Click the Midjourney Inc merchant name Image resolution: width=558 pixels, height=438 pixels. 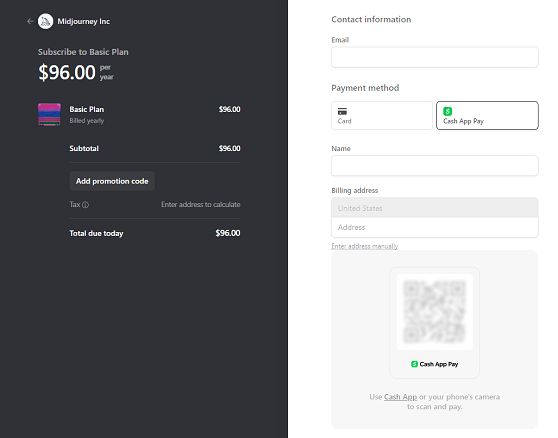click(x=84, y=21)
